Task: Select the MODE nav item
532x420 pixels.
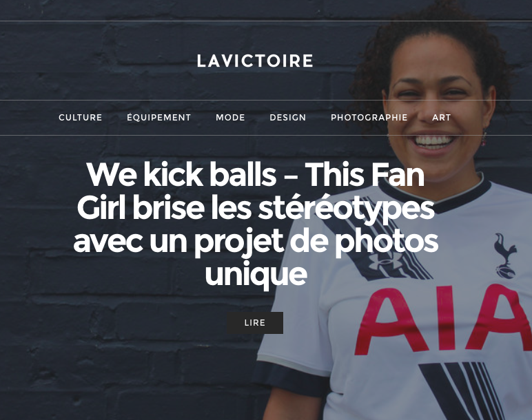Action: (x=230, y=117)
